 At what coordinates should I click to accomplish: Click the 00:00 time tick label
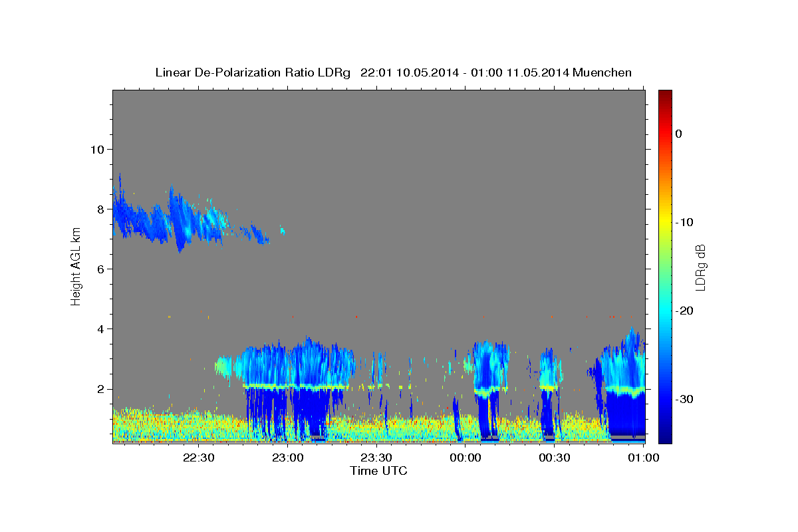click(465, 458)
